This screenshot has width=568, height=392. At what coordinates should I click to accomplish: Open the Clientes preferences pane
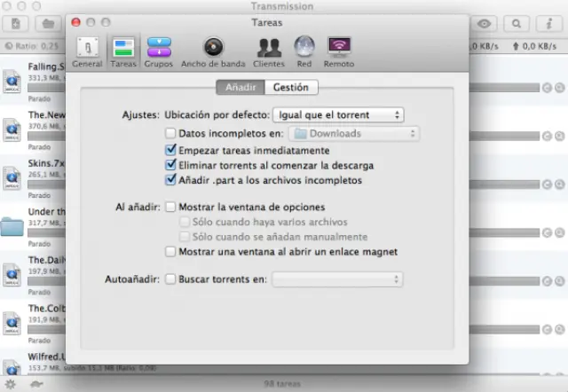(269, 51)
